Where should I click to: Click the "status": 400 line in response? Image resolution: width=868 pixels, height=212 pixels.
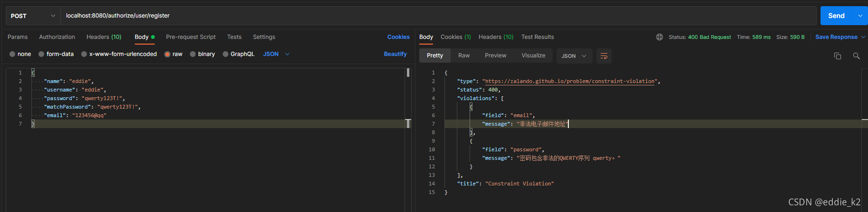click(x=479, y=90)
